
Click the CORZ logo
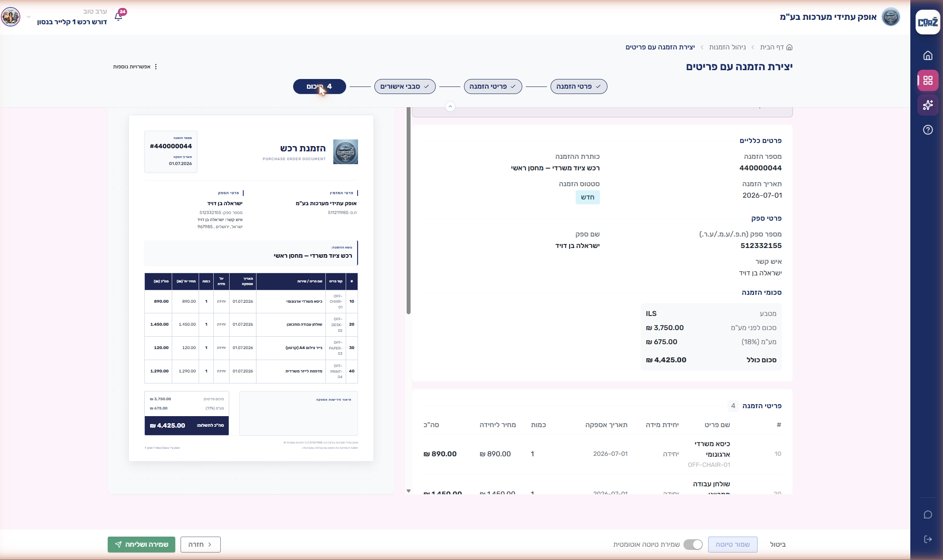pyautogui.click(x=928, y=22)
